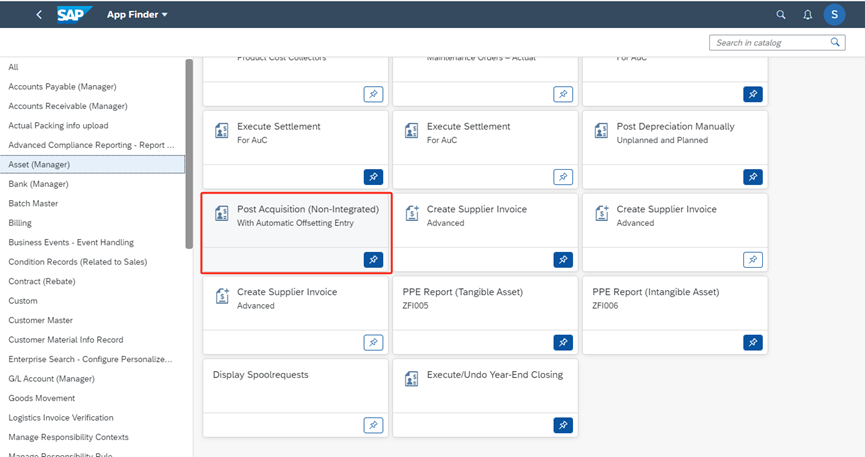The width and height of the screenshot is (865, 457).
Task: Open the header search magnifier icon
Action: (781, 15)
